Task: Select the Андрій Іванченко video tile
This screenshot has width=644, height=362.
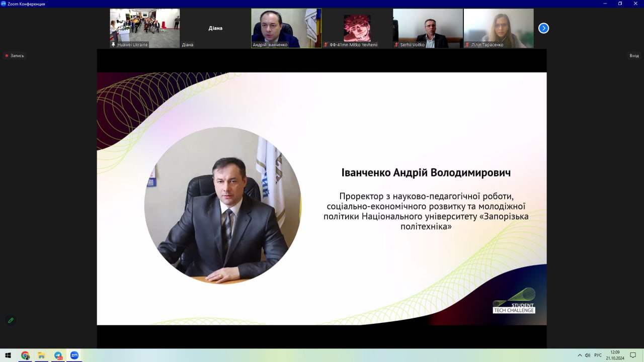Action: click(286, 28)
